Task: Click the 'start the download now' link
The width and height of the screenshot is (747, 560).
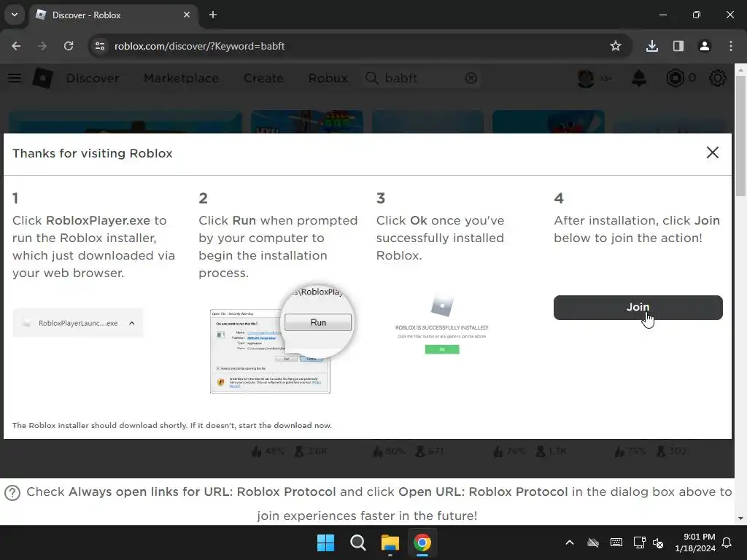Action: click(x=285, y=425)
